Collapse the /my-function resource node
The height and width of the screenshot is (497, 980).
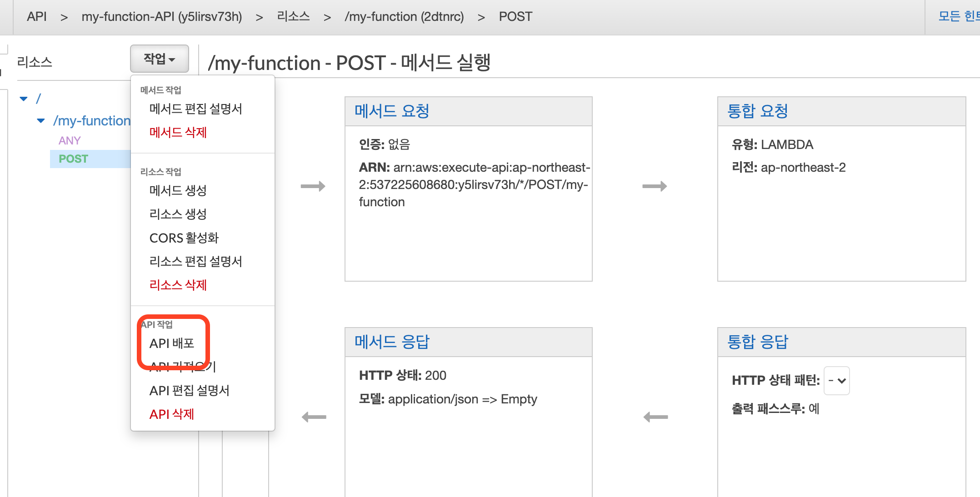pos(41,121)
